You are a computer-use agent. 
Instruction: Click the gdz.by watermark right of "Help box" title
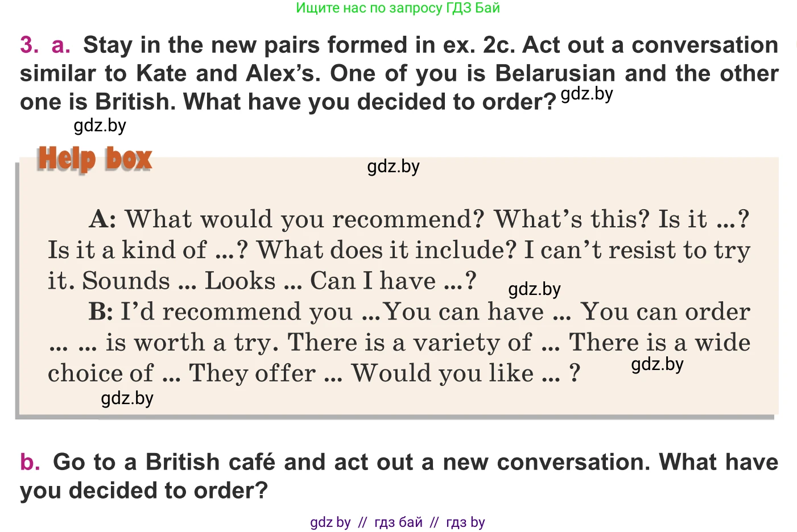[x=393, y=167]
